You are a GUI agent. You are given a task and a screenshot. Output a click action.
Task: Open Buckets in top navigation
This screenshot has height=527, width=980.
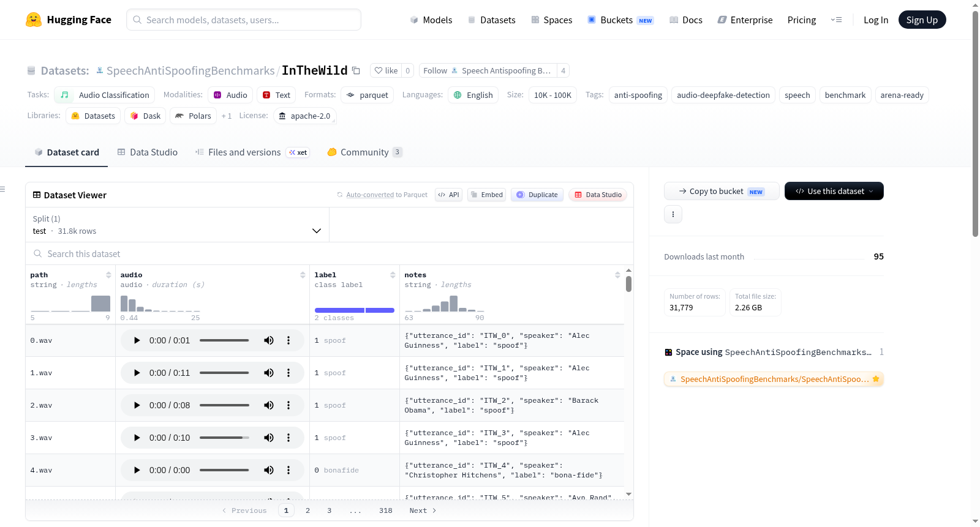620,20
